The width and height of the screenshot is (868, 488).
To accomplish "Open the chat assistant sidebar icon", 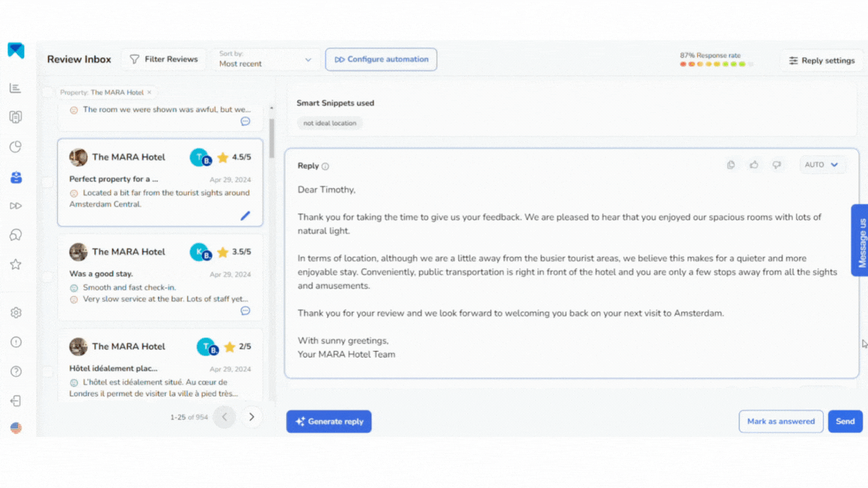I will coord(16,235).
